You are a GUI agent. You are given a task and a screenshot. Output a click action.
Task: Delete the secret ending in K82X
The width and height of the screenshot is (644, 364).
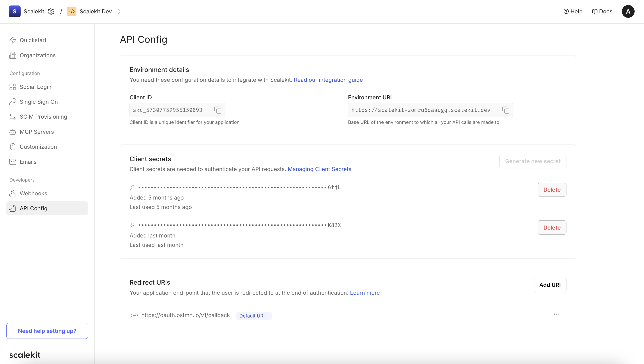click(552, 228)
